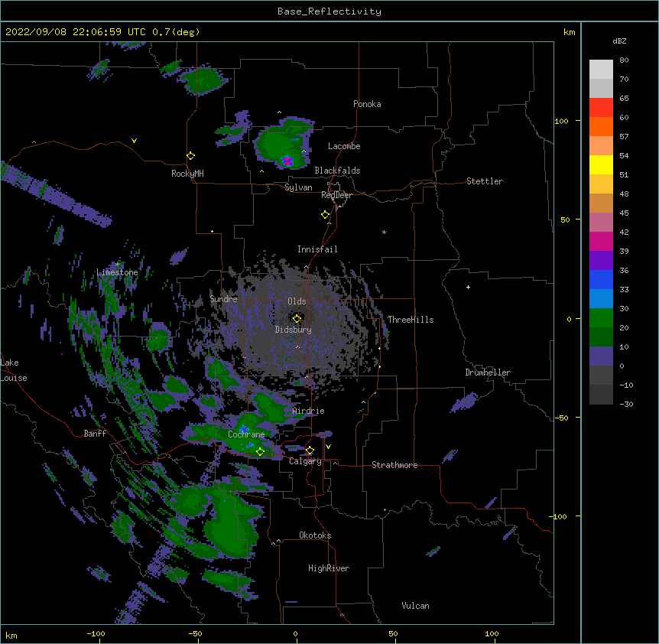Click the dBZ legend heading
This screenshot has width=659, height=644.
tap(619, 41)
